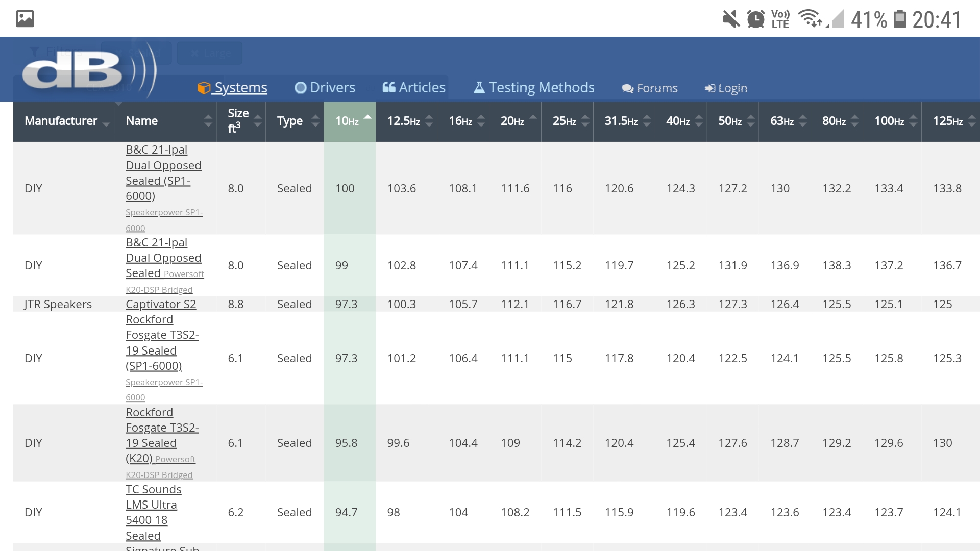Screen dimensions: 980x551
Task: Select the 95.8 value in 10Hz column
Action: click(346, 443)
